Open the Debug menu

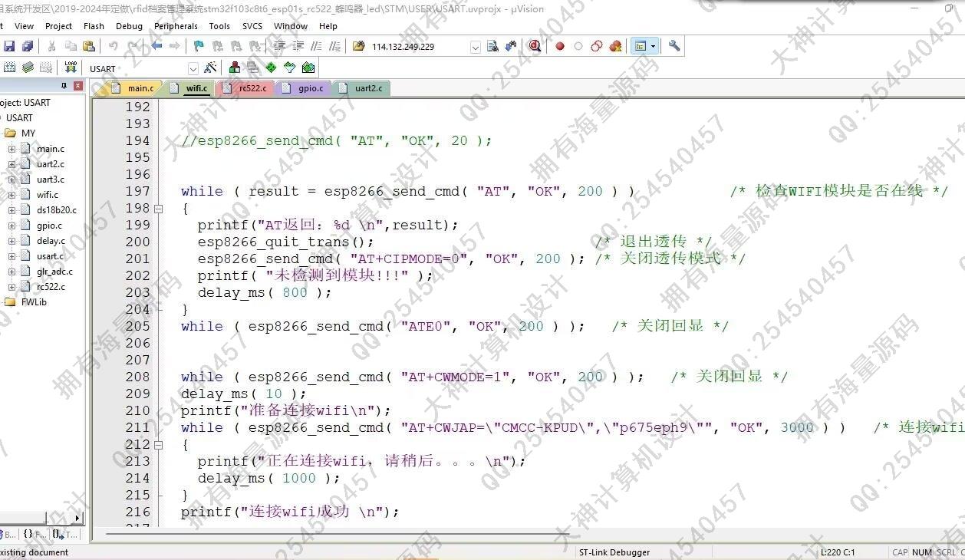(129, 26)
